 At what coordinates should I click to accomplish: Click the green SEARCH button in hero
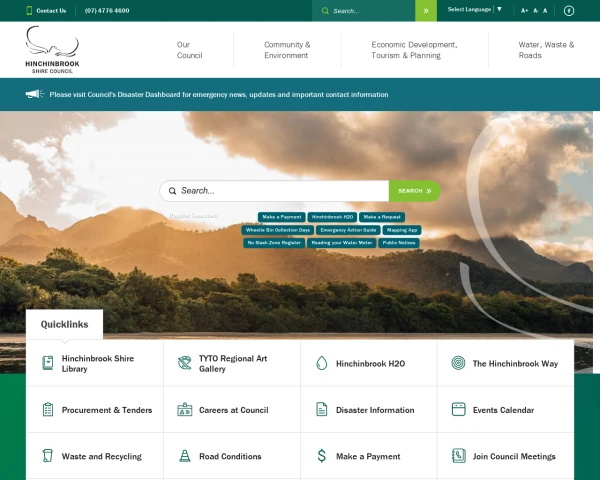click(x=414, y=191)
